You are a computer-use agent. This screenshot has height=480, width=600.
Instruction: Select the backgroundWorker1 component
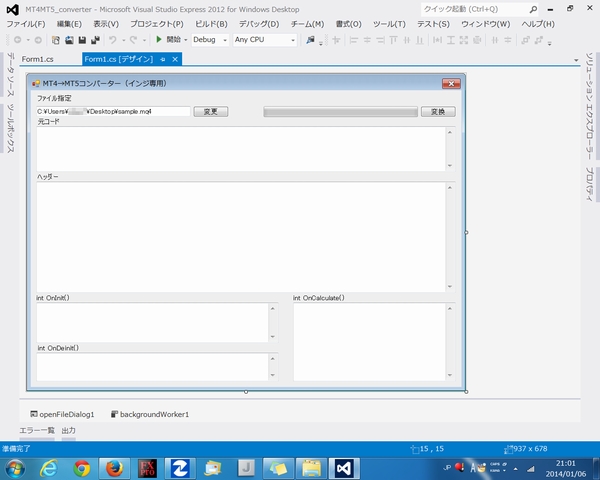tap(150, 414)
